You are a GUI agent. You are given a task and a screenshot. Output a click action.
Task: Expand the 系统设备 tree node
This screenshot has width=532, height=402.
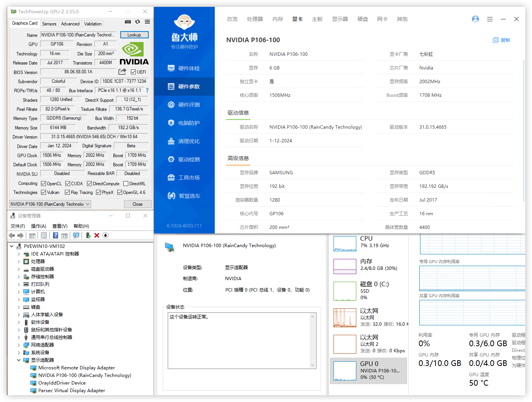coord(19,352)
